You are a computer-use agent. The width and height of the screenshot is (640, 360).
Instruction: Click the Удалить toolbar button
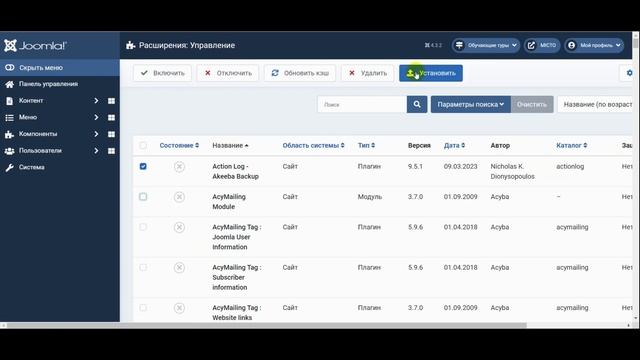(368, 73)
